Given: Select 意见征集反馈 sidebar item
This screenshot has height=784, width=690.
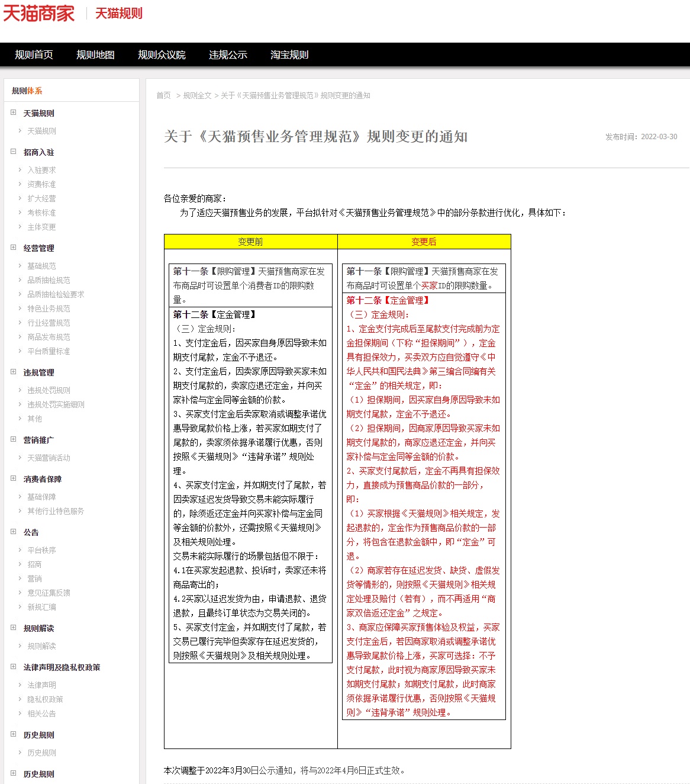Looking at the screenshot, I should tap(49, 593).
